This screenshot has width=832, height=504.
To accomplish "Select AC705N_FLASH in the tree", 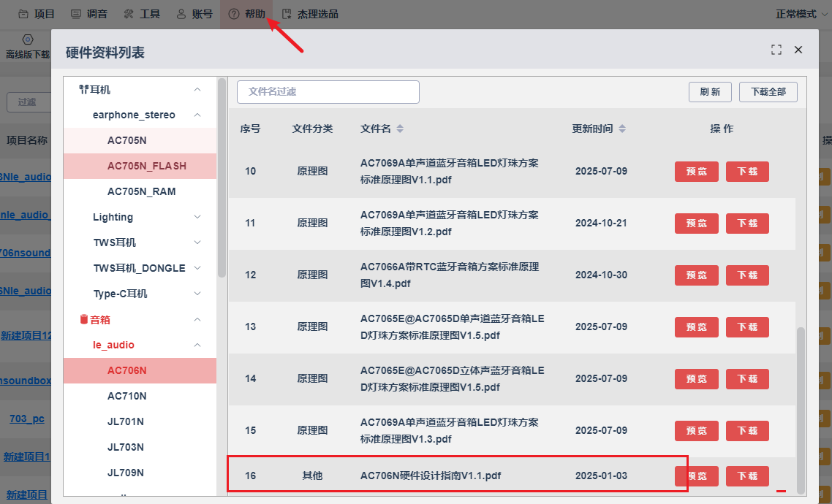I will (x=140, y=166).
